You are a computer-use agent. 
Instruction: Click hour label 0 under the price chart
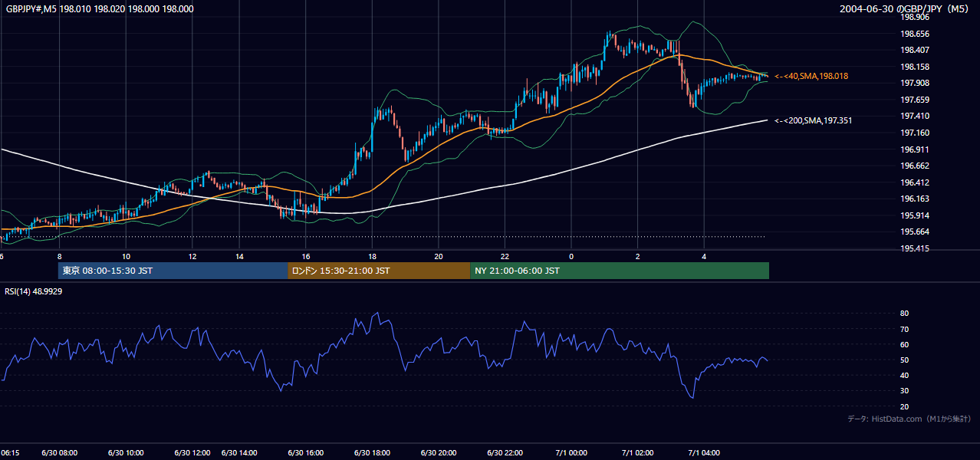[571, 256]
